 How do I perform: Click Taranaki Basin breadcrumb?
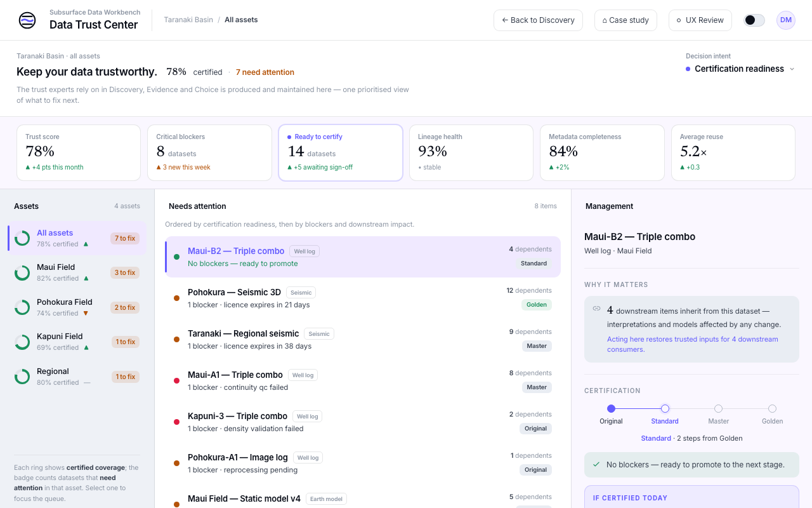188,20
